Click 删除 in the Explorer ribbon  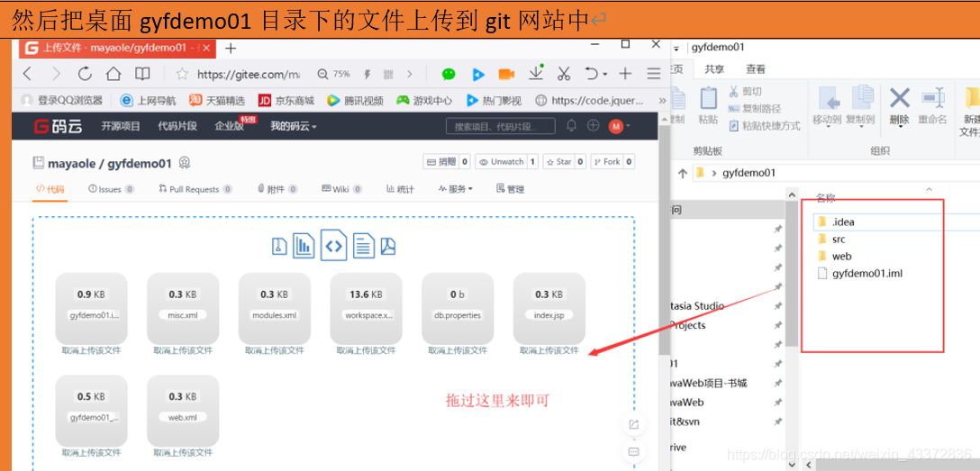[899, 107]
